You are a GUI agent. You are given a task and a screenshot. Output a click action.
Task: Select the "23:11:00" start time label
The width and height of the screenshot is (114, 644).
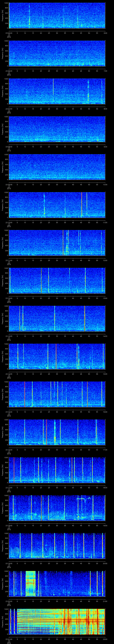coord(9,260)
